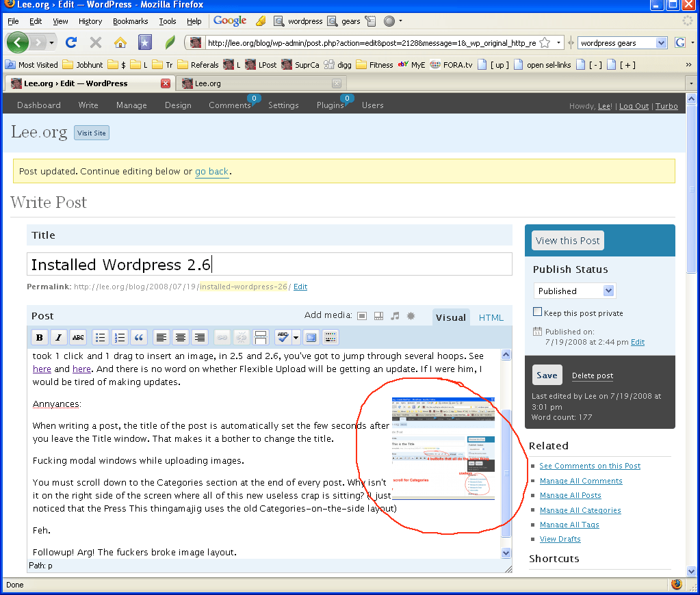Screen dimensions: 700x595
Task: Toggle spellchecker ABC check icon
Action: (283, 337)
